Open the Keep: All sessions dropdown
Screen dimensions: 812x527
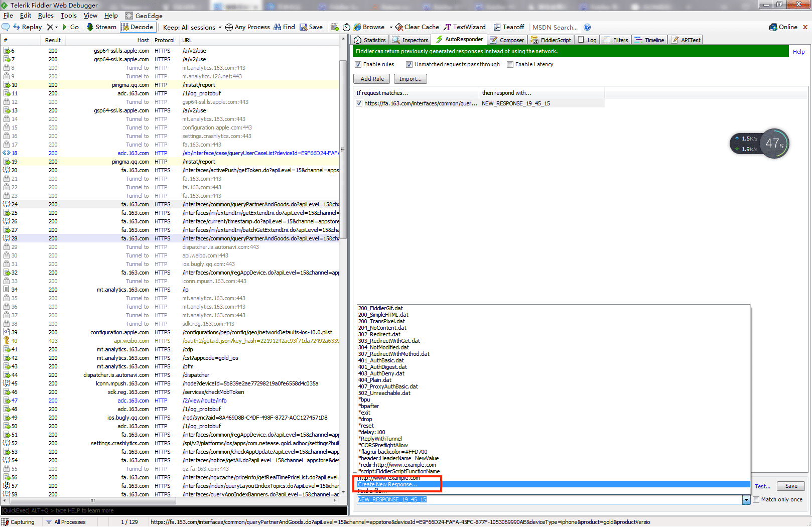pos(192,27)
